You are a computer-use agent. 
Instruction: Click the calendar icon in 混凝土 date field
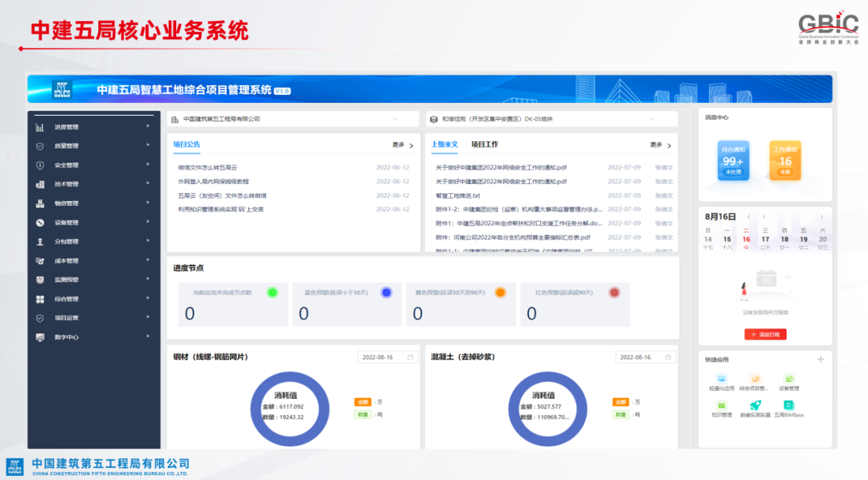tap(668, 357)
